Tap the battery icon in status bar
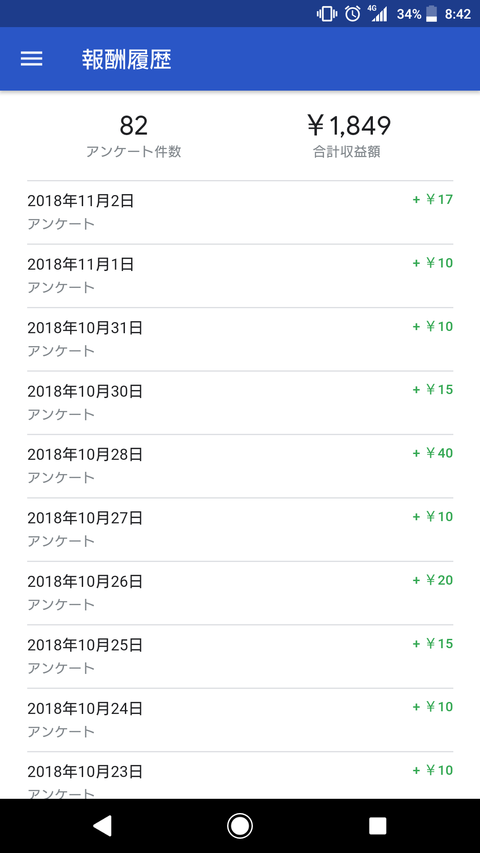 pos(432,14)
